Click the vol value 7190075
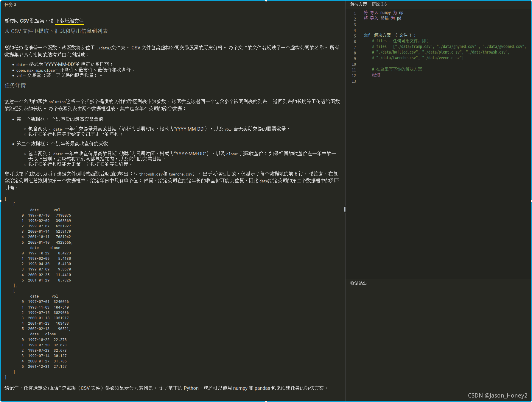The height and width of the screenshot is (402, 532). 63,215
